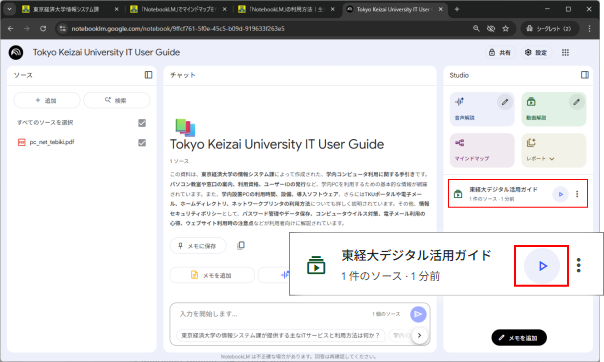604x362 pixels.
Task: Collapse the Studio panel
Action: pos(585,75)
